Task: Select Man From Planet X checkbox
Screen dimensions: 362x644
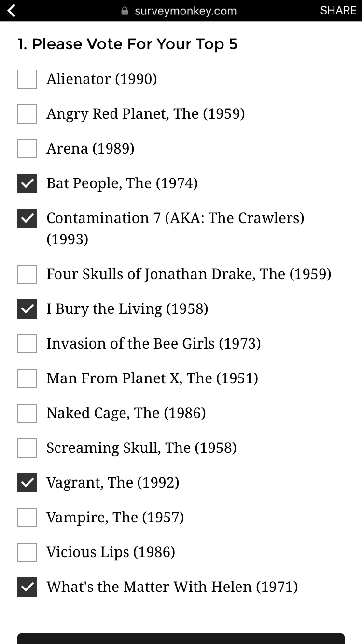Action: tap(27, 378)
